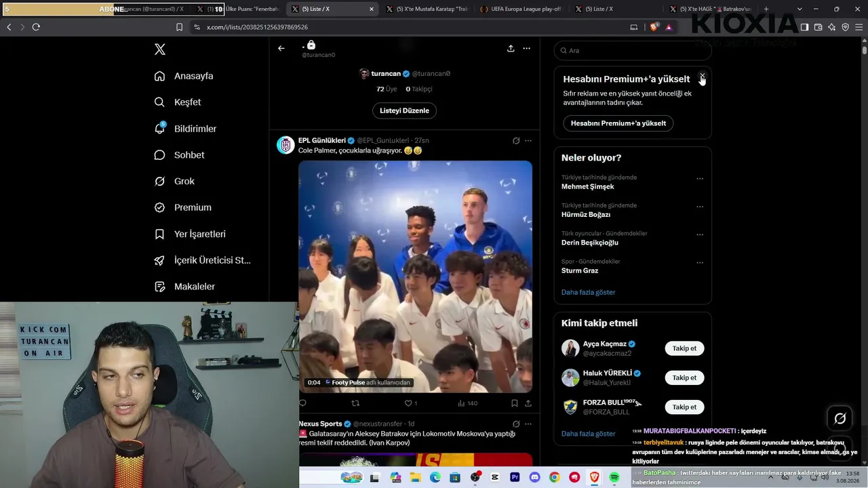This screenshot has width=868, height=488.
Task: Open options for Hürmüz Boğazı trend
Action: [700, 207]
